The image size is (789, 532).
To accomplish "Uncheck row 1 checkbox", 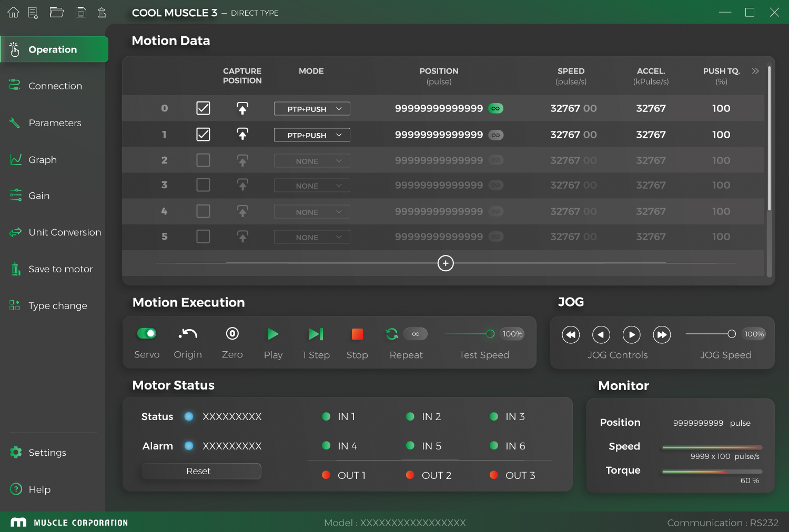I will [x=203, y=135].
